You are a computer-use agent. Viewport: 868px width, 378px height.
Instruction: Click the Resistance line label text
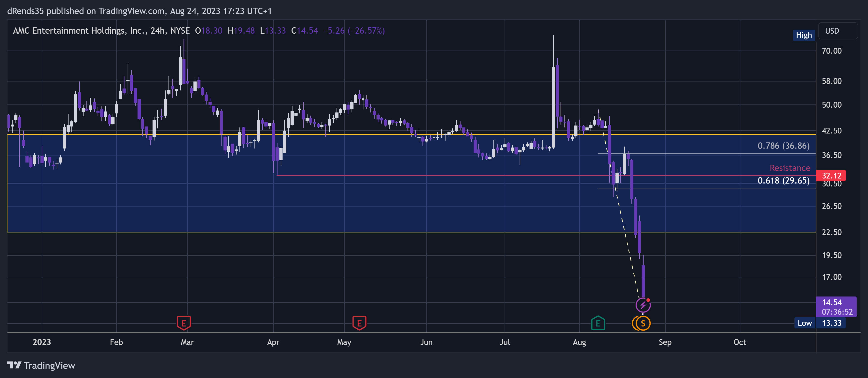click(x=790, y=168)
